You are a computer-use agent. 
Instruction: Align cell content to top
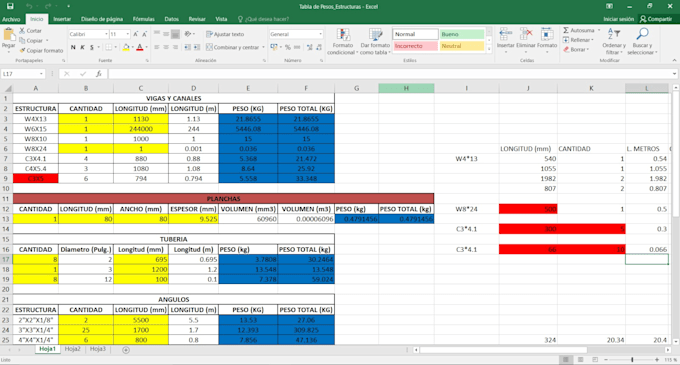pos(157,34)
